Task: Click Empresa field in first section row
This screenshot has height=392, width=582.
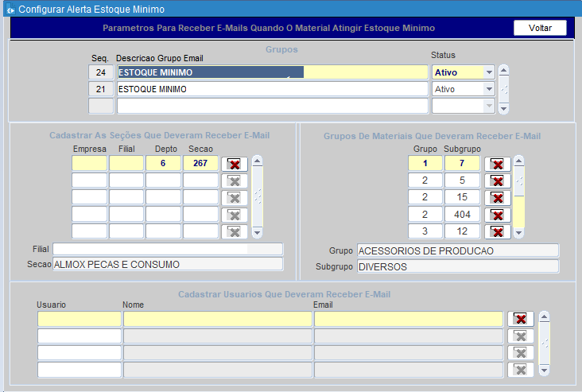Action: 90,163
